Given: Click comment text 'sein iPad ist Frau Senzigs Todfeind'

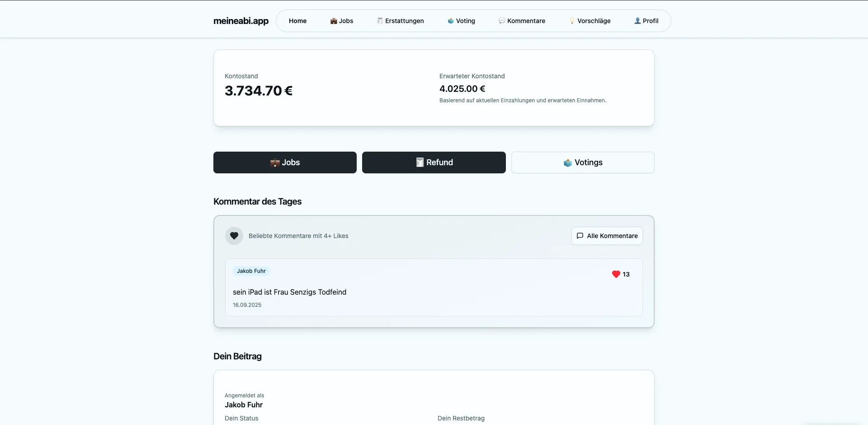Looking at the screenshot, I should tap(289, 292).
